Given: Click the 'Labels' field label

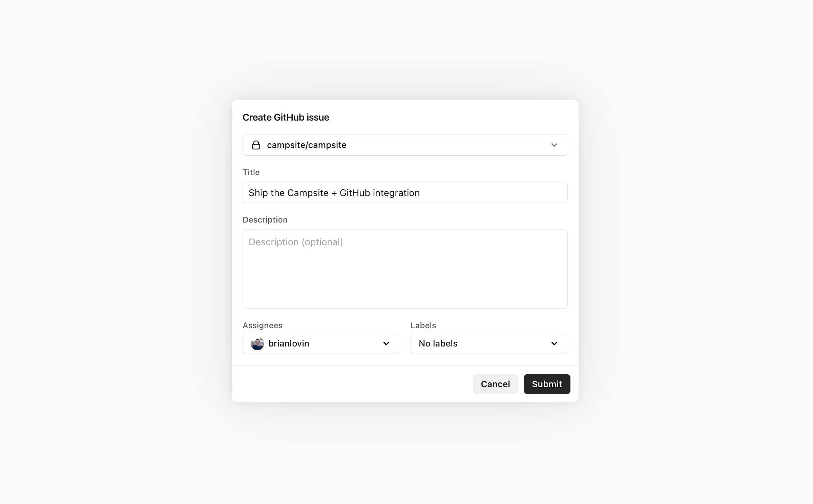Looking at the screenshot, I should pyautogui.click(x=423, y=325).
